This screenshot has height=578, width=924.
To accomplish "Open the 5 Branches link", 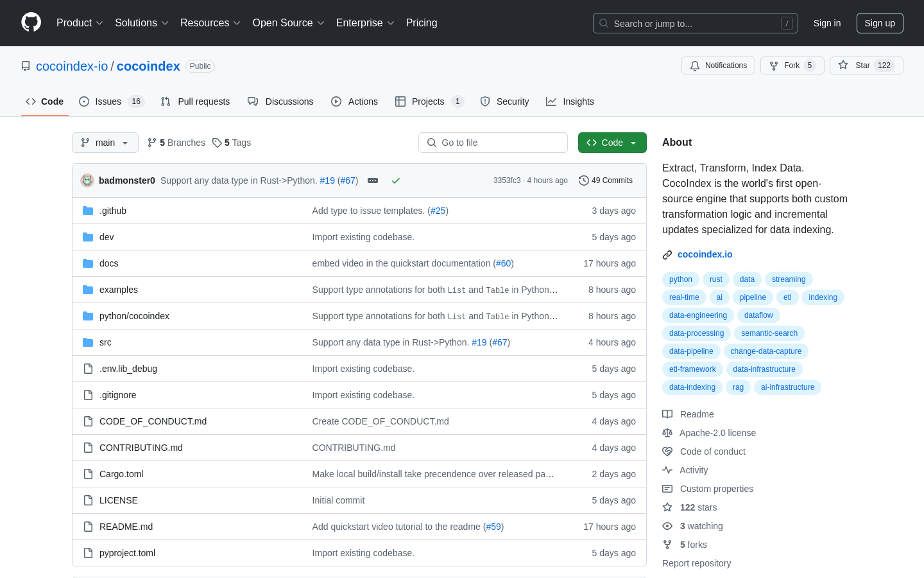I will pos(176,143).
